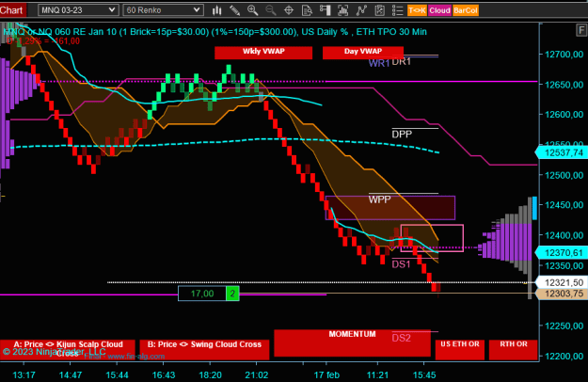Click the RTH OR button
Image resolution: width=588 pixels, height=382 pixels.
[x=514, y=349]
